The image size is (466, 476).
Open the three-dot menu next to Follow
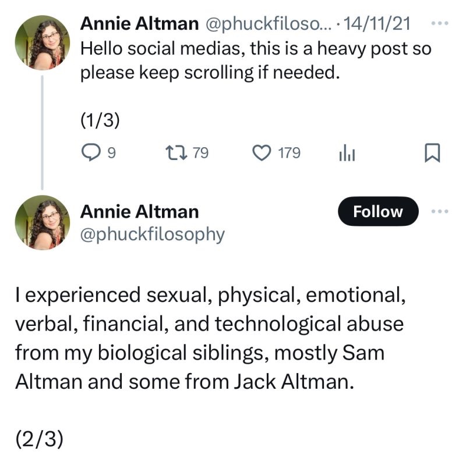[441, 211]
